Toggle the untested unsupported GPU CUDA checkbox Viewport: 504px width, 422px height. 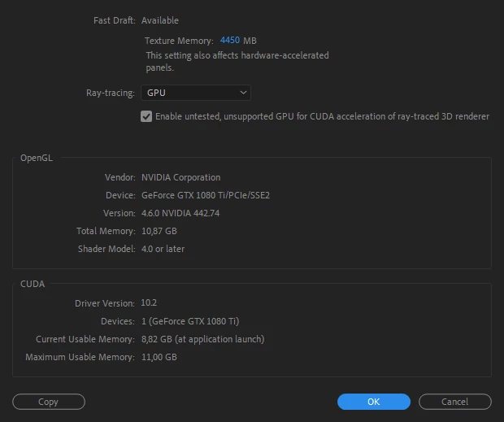pyautogui.click(x=146, y=116)
